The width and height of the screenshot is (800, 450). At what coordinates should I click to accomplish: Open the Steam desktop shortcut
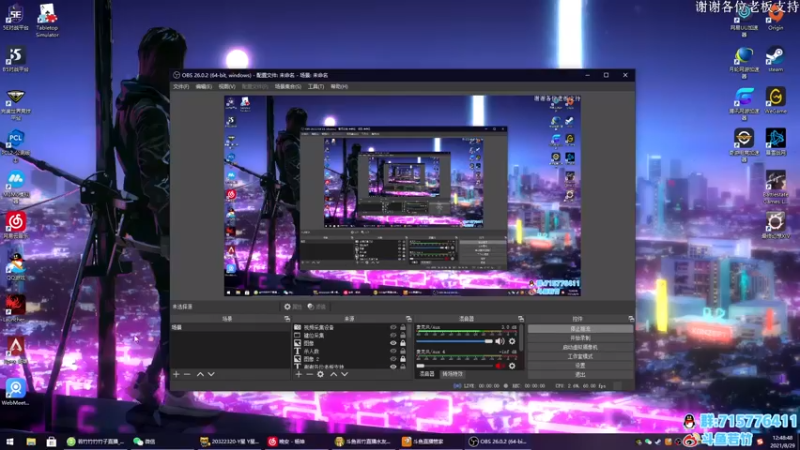click(775, 59)
